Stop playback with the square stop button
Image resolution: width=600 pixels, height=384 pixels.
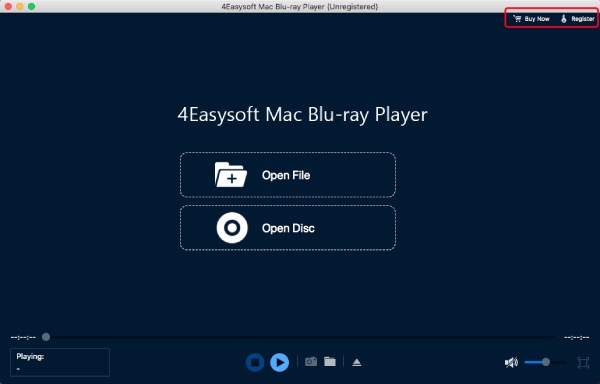(255, 362)
